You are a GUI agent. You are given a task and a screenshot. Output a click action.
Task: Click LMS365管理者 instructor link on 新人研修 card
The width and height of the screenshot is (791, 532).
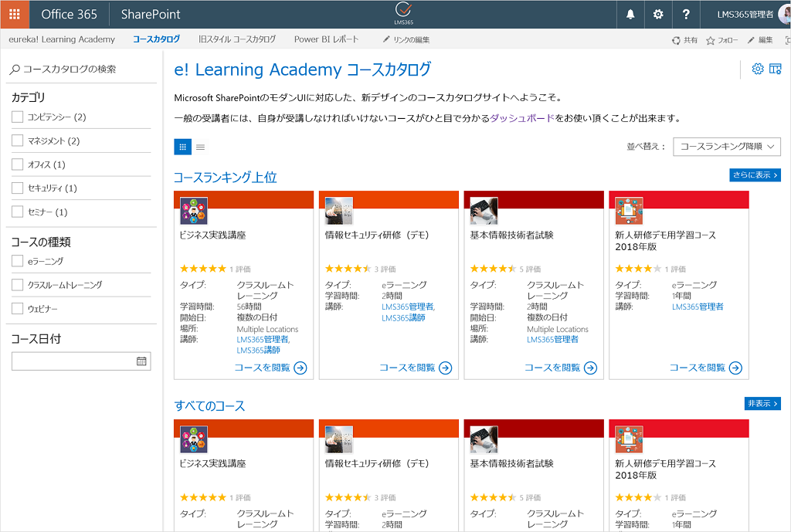tap(698, 307)
